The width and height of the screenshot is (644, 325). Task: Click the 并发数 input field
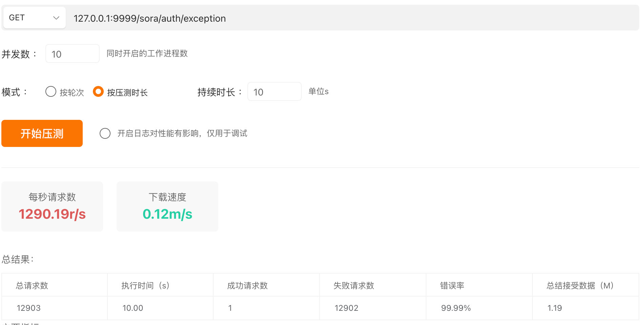click(72, 54)
